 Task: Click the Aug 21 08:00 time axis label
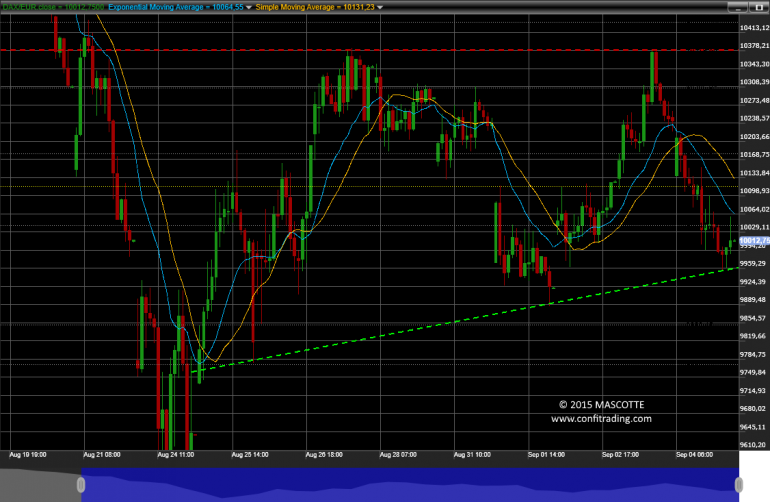pyautogui.click(x=102, y=455)
